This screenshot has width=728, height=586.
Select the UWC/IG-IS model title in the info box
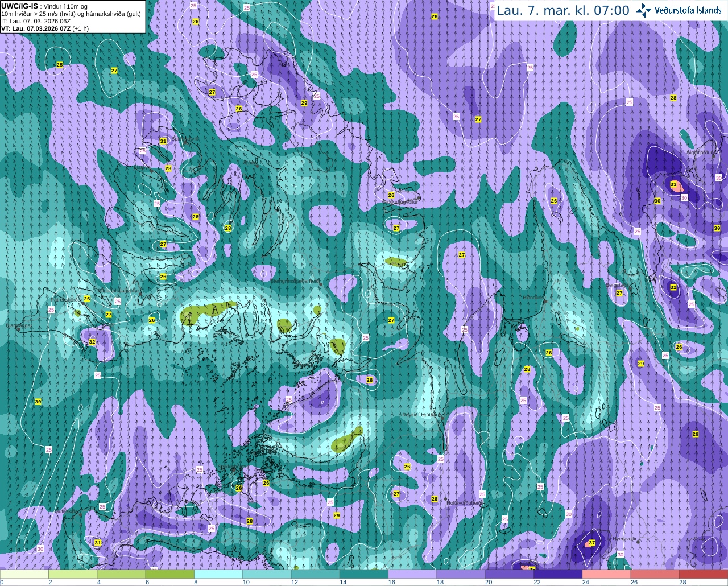(19, 6)
